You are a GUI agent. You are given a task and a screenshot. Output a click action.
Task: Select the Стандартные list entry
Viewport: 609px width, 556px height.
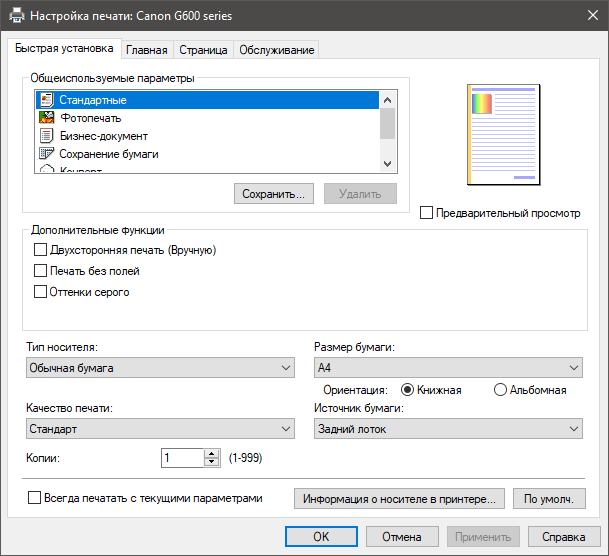click(207, 100)
